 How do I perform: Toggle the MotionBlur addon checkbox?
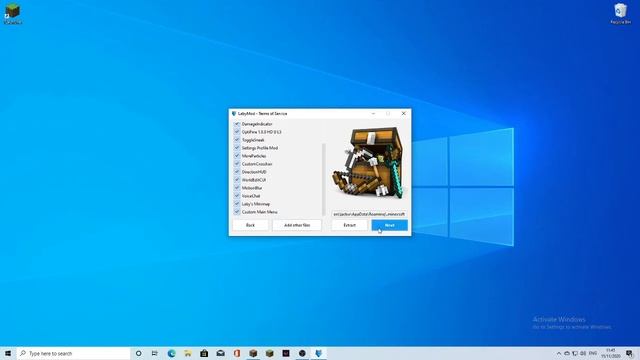[x=237, y=188]
